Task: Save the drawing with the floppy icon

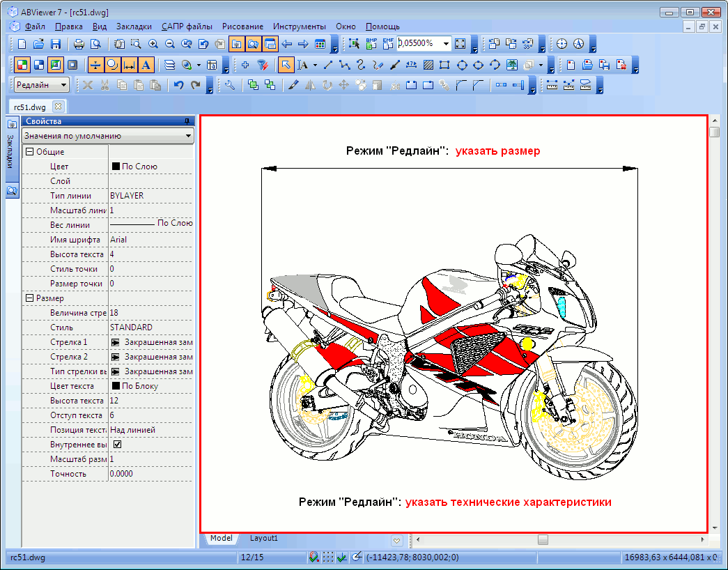Action: 55,44
